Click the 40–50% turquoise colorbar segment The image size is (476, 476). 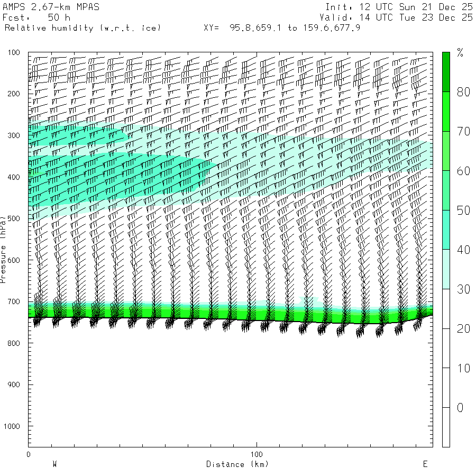tap(446, 230)
